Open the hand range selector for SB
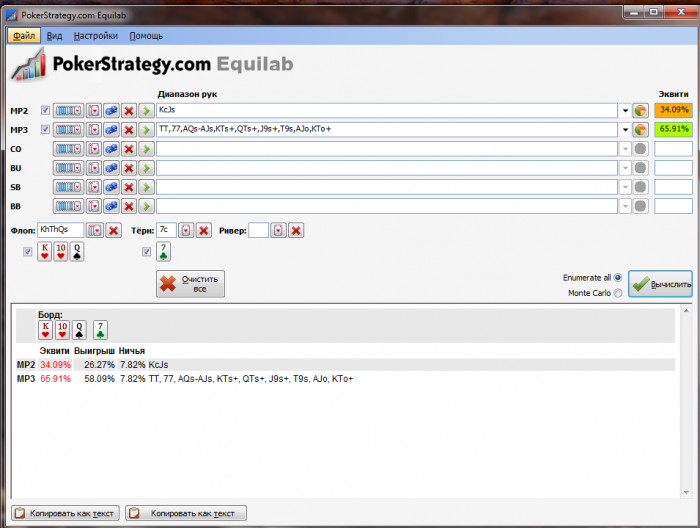The image size is (700, 528). [68, 187]
